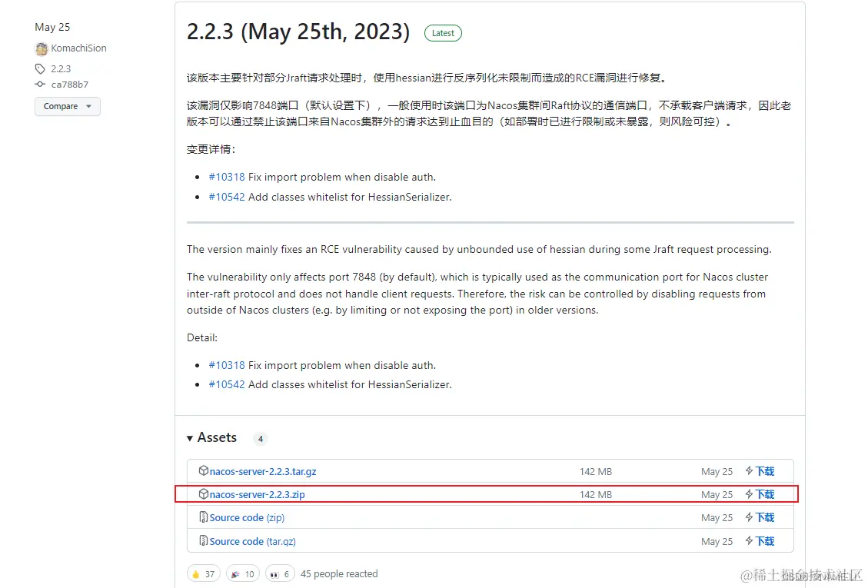Click 下载 button for Source code (zip)
868x588 pixels.
pos(765,518)
